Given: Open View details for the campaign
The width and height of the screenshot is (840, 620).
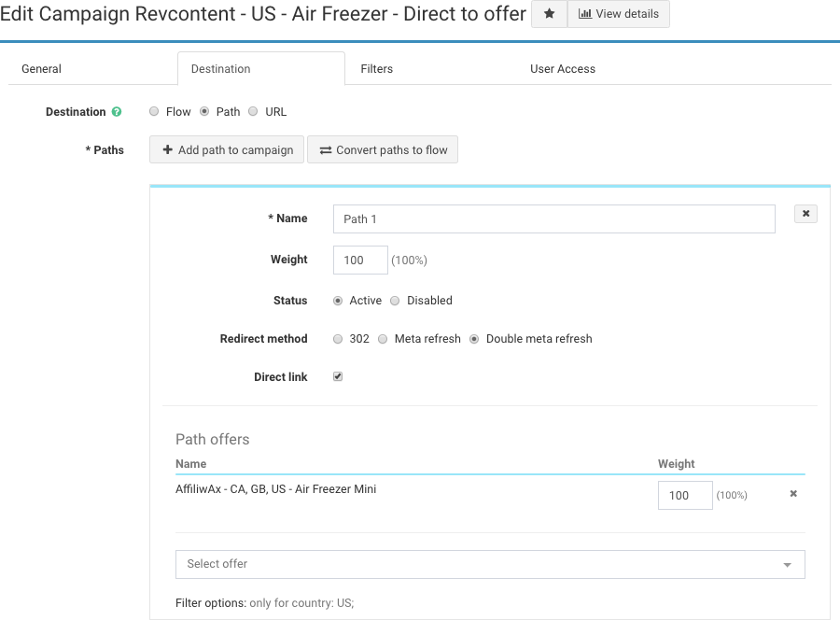Looking at the screenshot, I should pyautogui.click(x=618, y=14).
